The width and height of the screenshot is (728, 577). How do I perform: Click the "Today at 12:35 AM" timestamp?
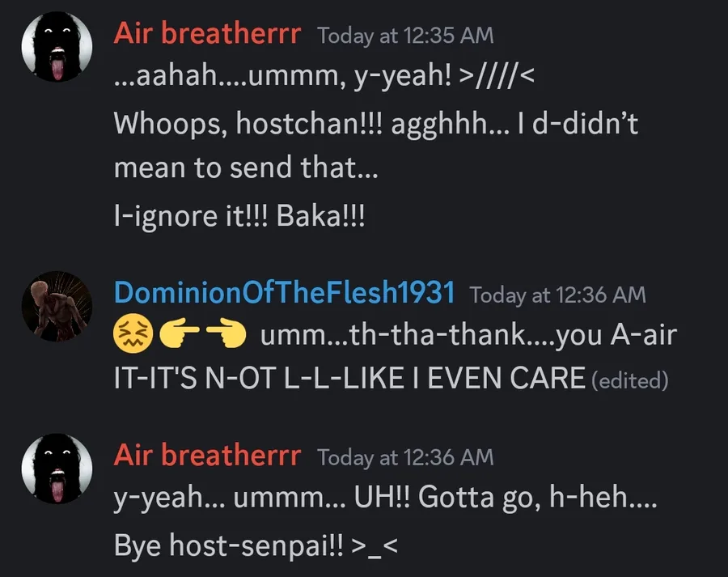(x=405, y=36)
